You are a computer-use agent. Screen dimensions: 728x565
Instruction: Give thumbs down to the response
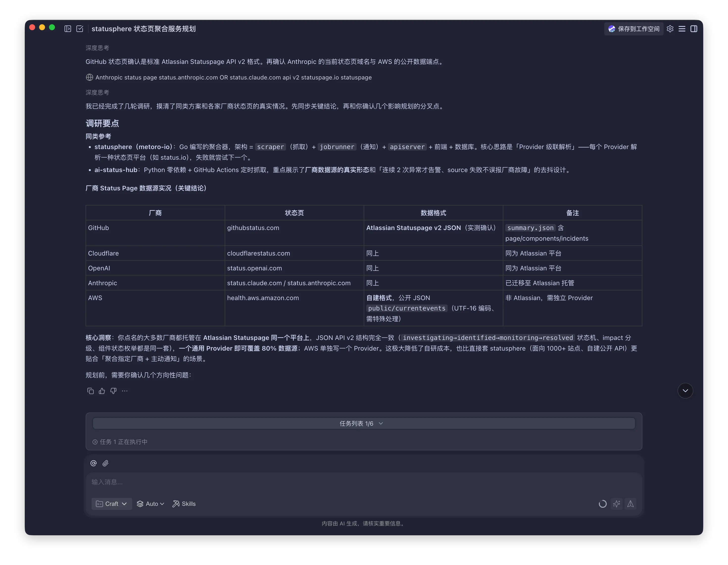click(x=113, y=391)
